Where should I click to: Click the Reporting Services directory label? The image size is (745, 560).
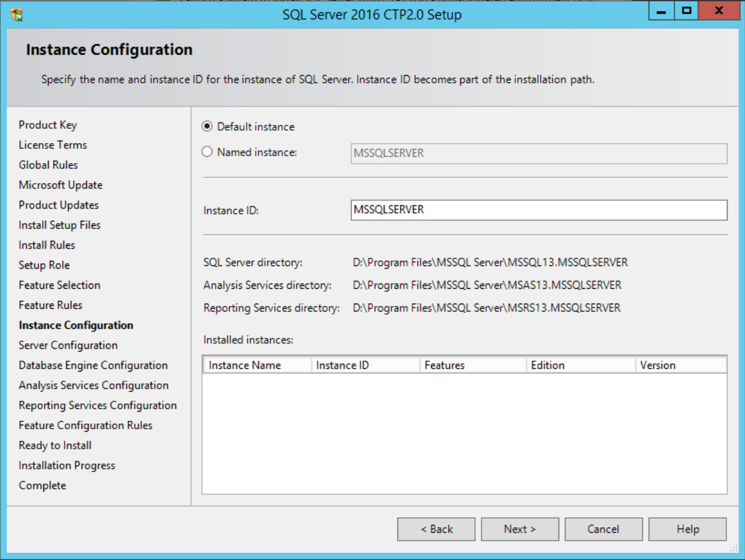(x=271, y=308)
